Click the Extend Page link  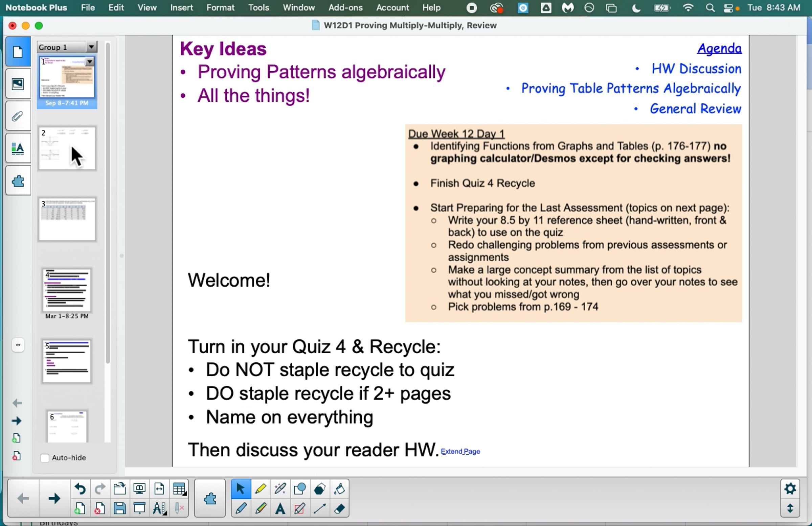click(x=460, y=451)
